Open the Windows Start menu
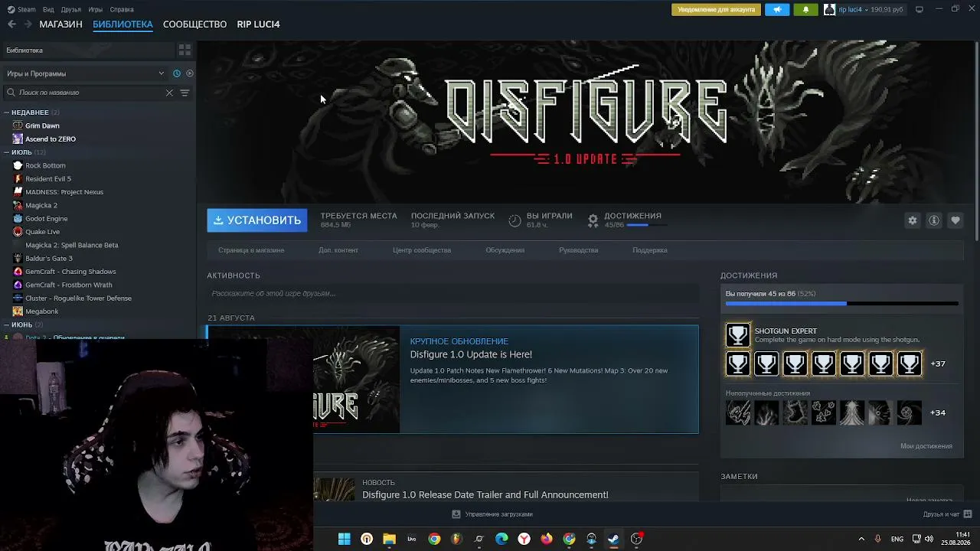The width and height of the screenshot is (980, 551). pyautogui.click(x=345, y=539)
